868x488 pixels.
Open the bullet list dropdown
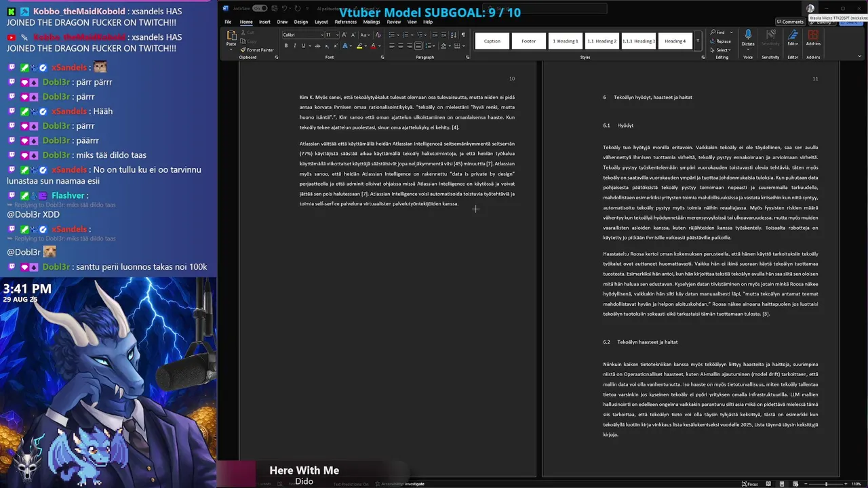pyautogui.click(x=398, y=35)
